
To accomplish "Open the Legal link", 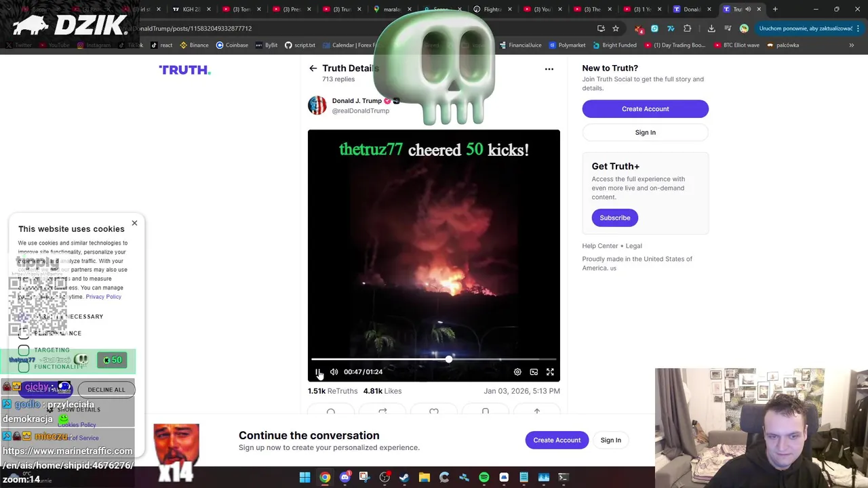I will coord(634,246).
